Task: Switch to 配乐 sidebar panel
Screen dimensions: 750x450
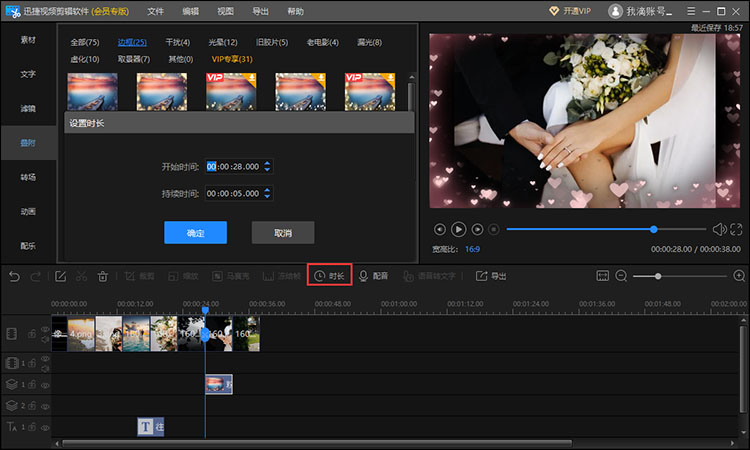Action: [28, 246]
